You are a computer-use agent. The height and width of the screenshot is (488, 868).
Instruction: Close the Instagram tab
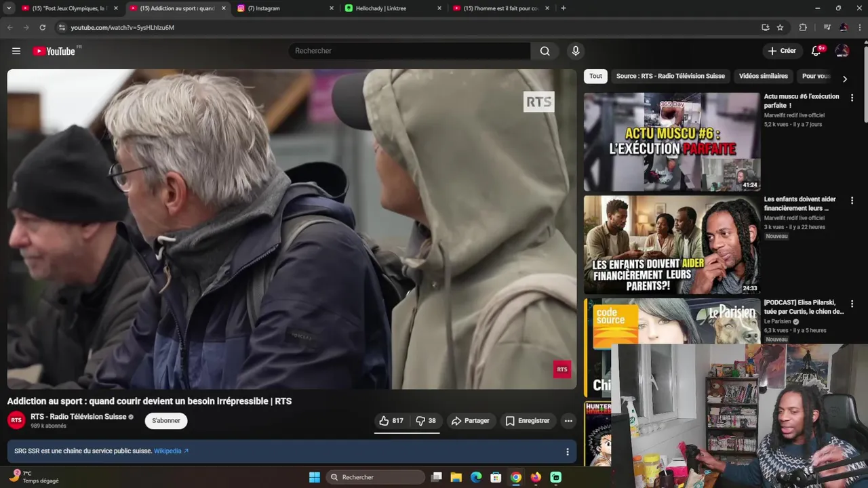pos(332,8)
